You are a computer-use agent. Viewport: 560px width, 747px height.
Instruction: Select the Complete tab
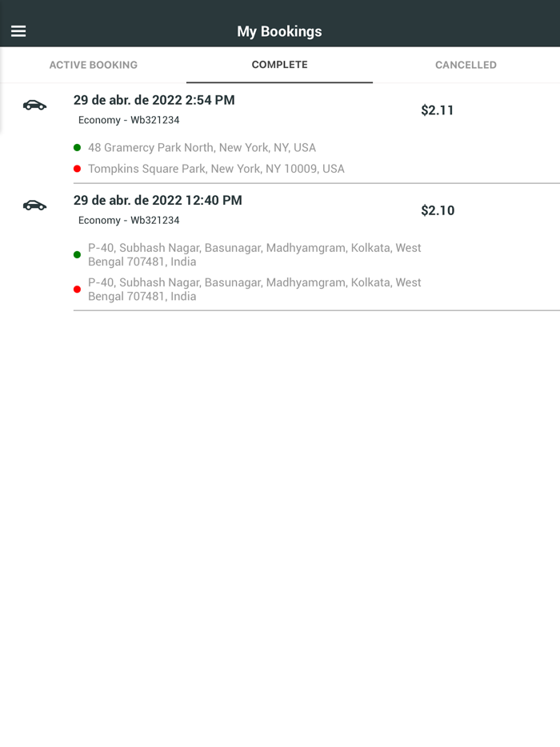point(279,65)
